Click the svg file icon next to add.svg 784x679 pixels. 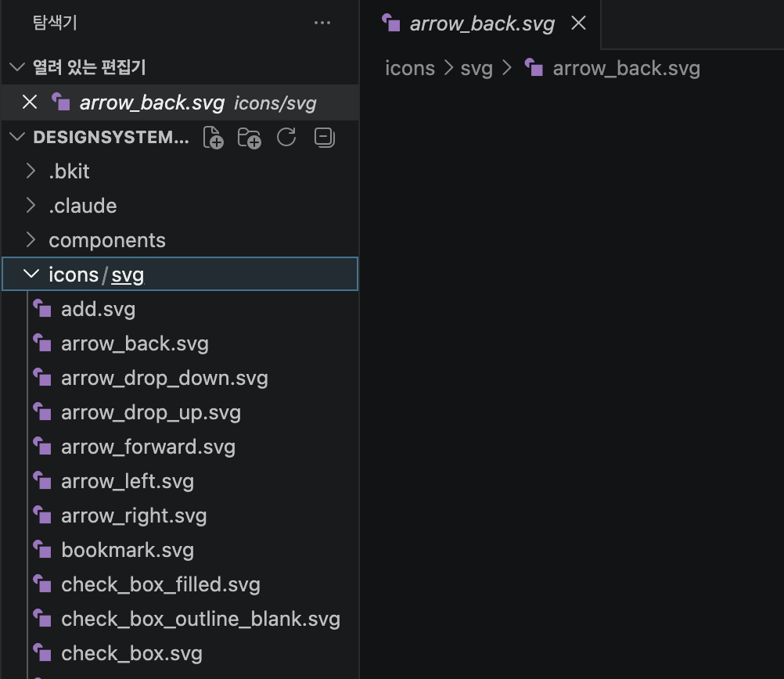click(43, 308)
